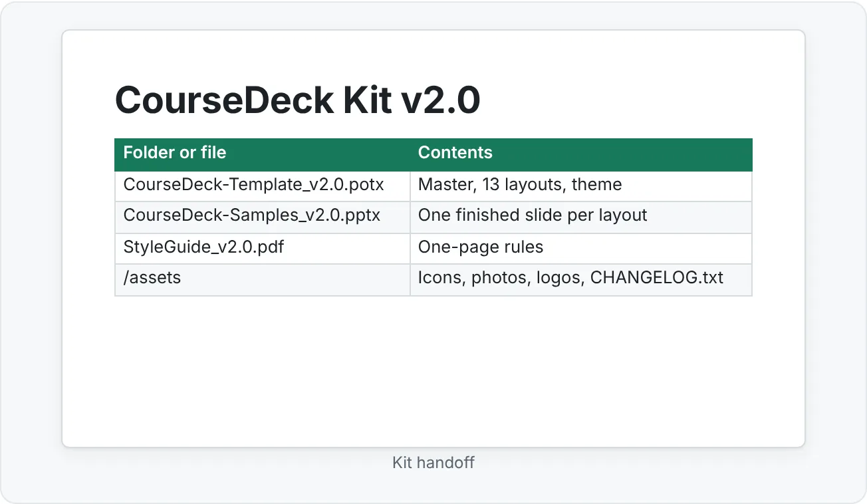Click the green table header bar
Screen dimensions: 867x504
[433, 154]
